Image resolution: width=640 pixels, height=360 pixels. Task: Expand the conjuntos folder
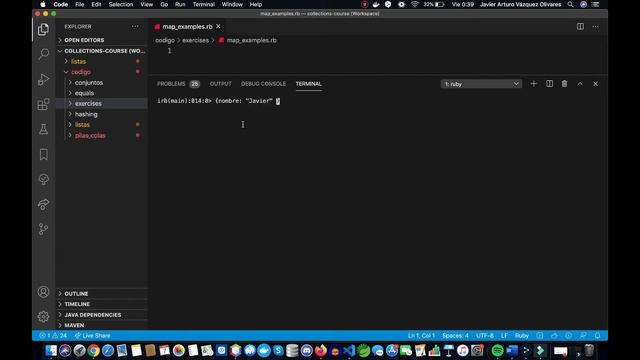point(102,82)
